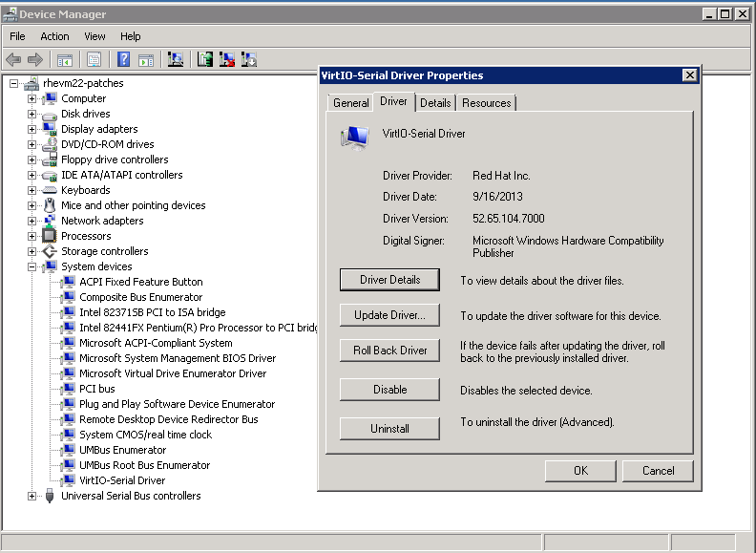Open the Help menu
Viewport: 756px width, 553px height.
pyautogui.click(x=130, y=36)
